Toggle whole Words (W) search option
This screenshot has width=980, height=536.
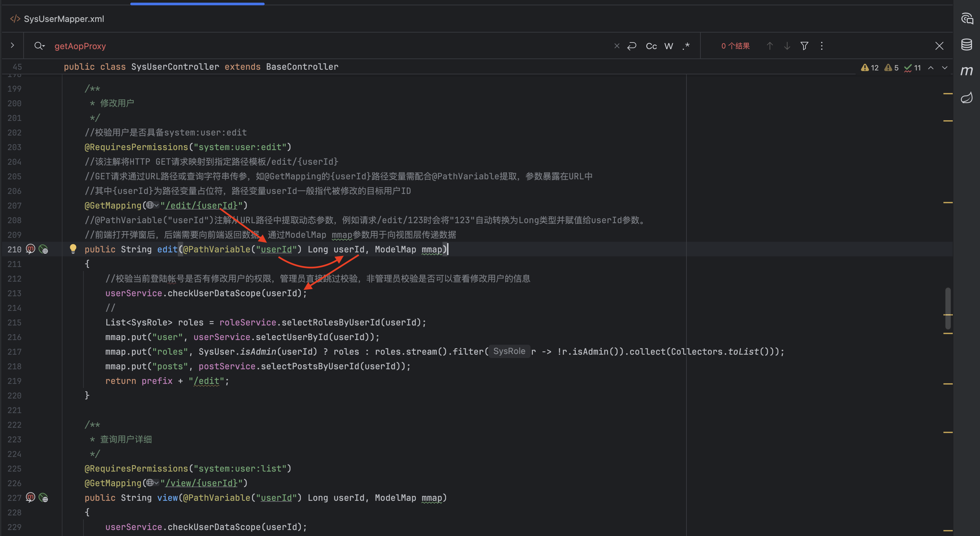[x=669, y=46]
